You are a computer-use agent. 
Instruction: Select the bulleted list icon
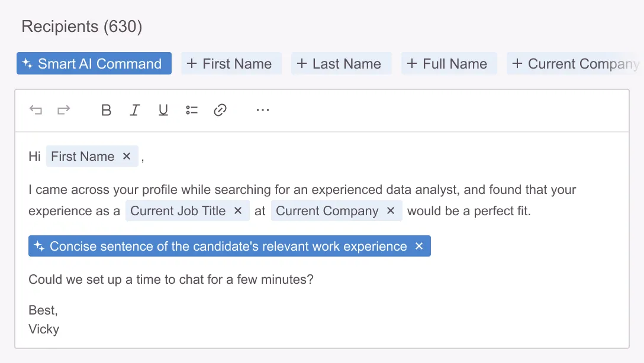[192, 110]
